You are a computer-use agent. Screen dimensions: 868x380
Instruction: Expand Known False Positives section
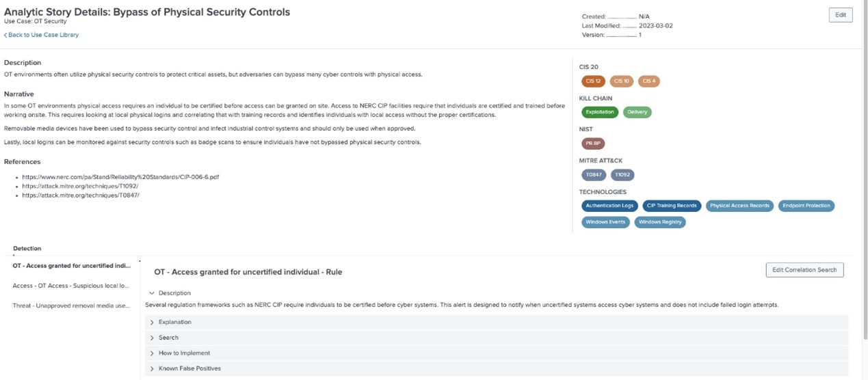[189, 368]
